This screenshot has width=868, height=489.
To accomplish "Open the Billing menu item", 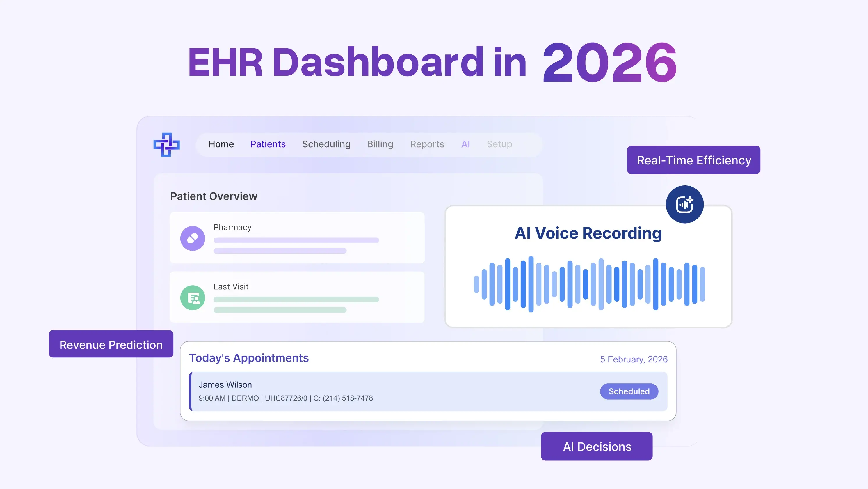I will (x=380, y=144).
